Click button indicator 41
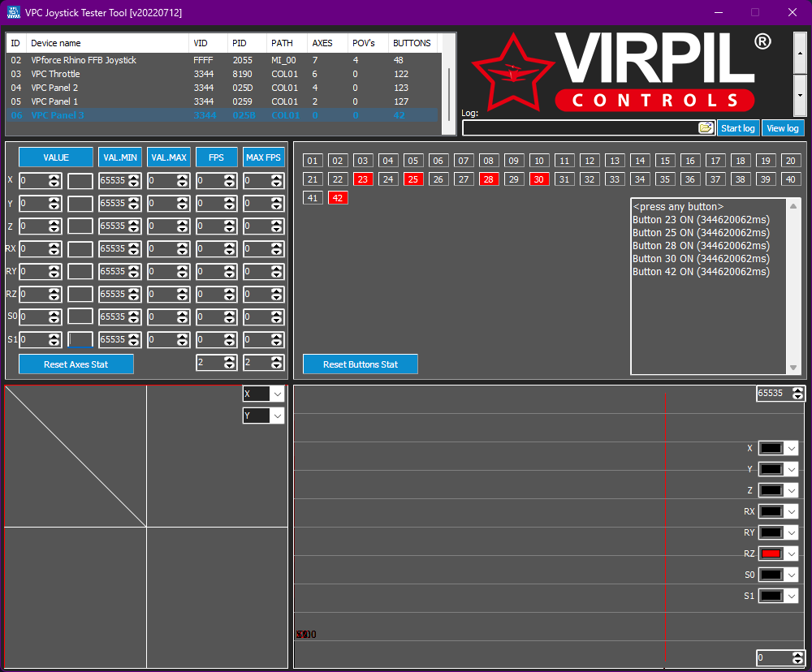Image resolution: width=812 pixels, height=672 pixels. click(313, 198)
